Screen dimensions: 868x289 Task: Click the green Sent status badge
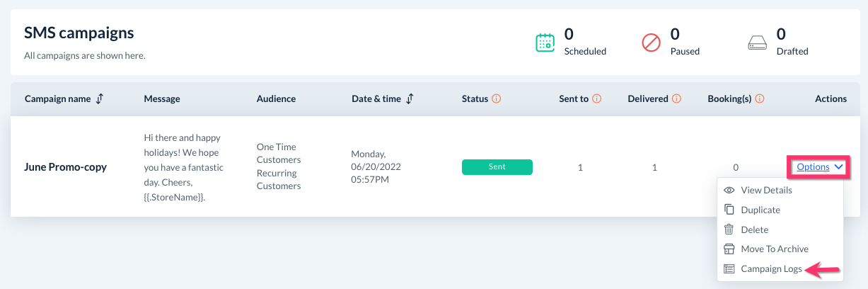pyautogui.click(x=497, y=167)
